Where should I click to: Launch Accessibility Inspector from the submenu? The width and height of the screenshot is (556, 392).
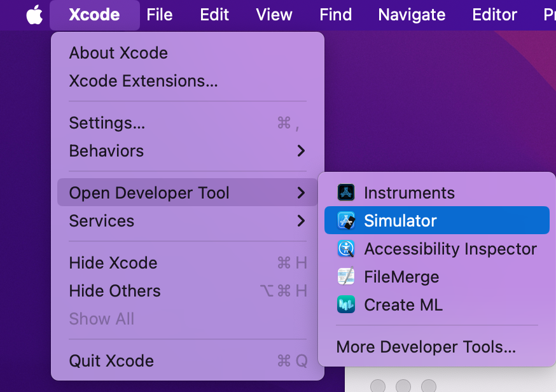pyautogui.click(x=437, y=248)
